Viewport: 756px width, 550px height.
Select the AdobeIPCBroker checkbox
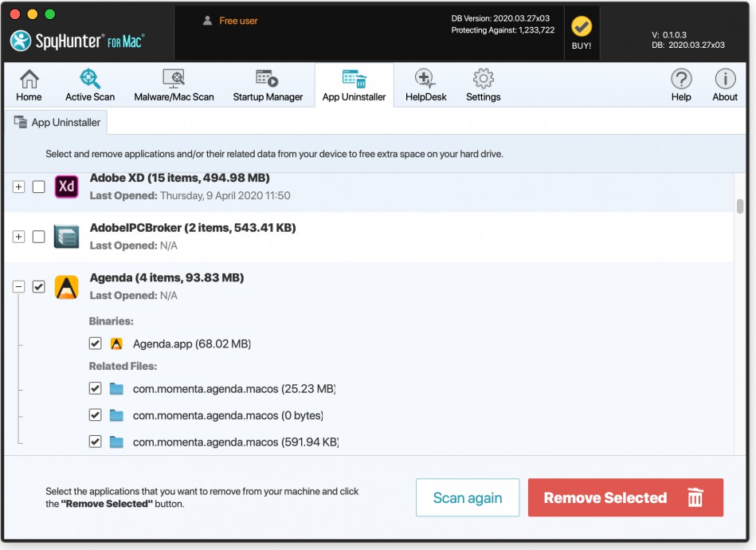click(x=38, y=237)
